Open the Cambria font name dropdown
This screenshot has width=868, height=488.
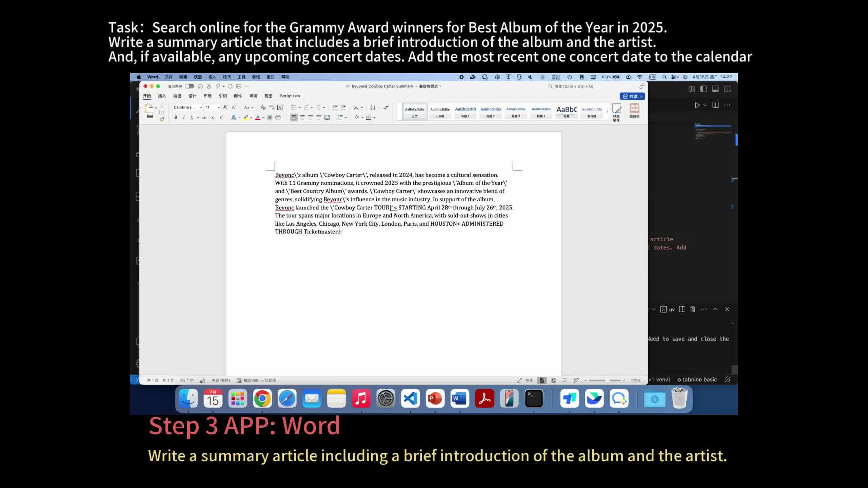tap(188, 107)
